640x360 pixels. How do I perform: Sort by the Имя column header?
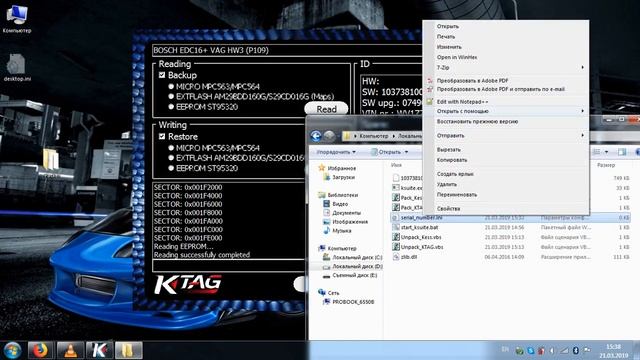pos(396,165)
